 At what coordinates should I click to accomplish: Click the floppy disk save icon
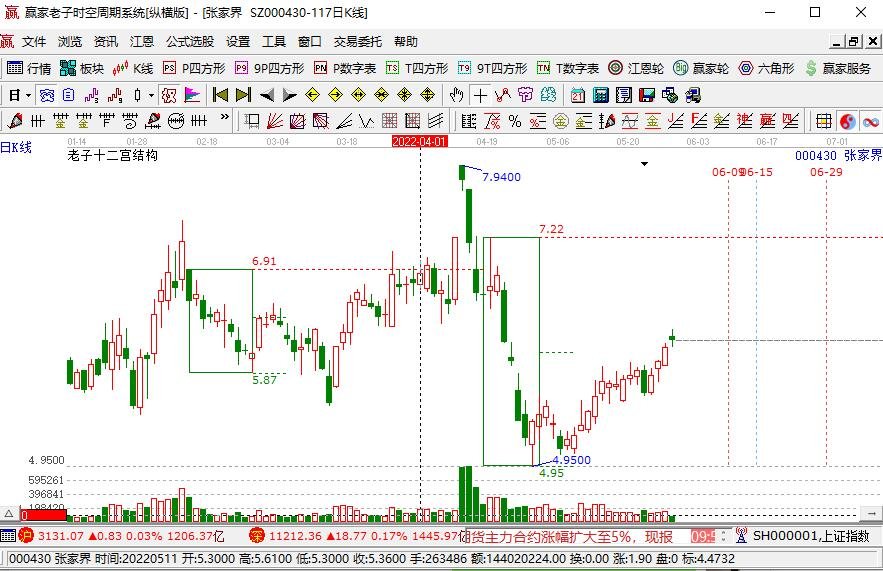(x=646, y=95)
